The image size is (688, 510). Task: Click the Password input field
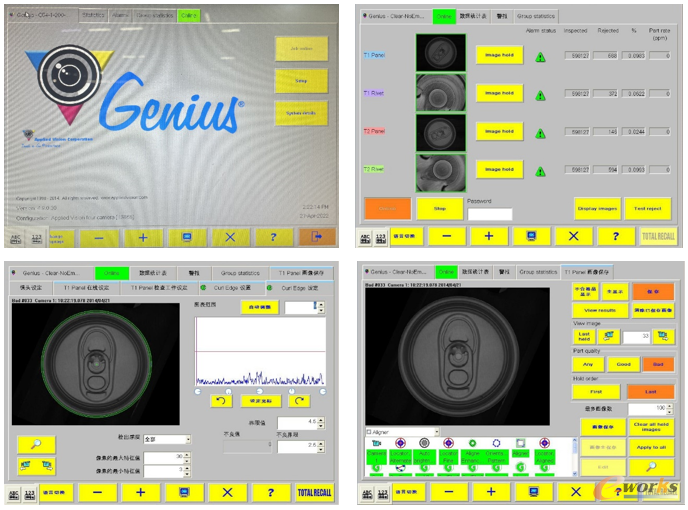(x=490, y=214)
